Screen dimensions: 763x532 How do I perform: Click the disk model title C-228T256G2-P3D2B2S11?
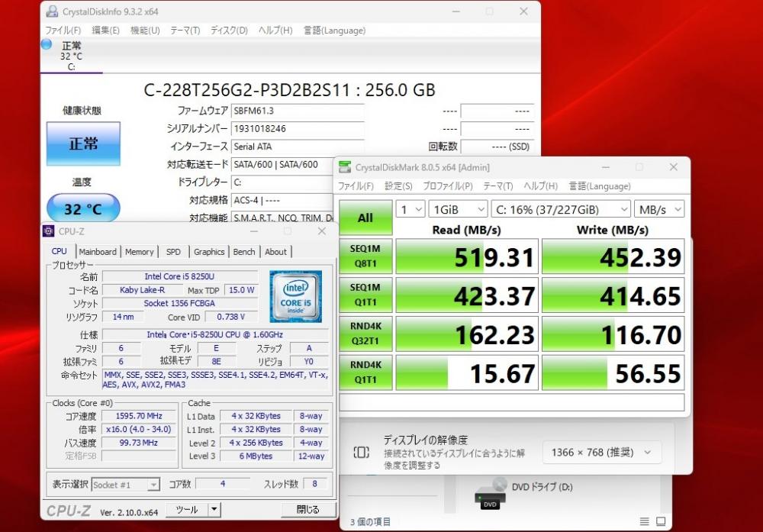(246, 90)
